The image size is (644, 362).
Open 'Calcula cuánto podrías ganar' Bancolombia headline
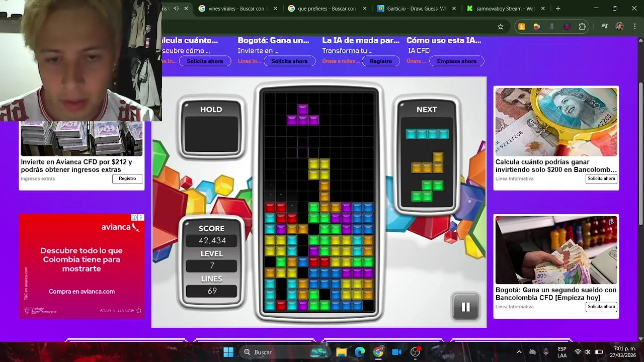click(556, 166)
